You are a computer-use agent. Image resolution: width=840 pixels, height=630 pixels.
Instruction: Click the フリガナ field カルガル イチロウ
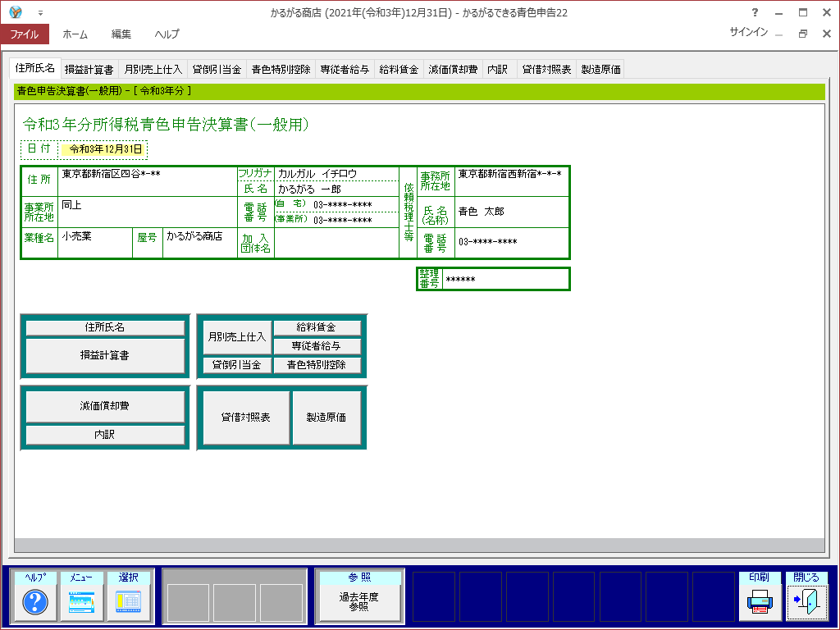click(x=336, y=174)
